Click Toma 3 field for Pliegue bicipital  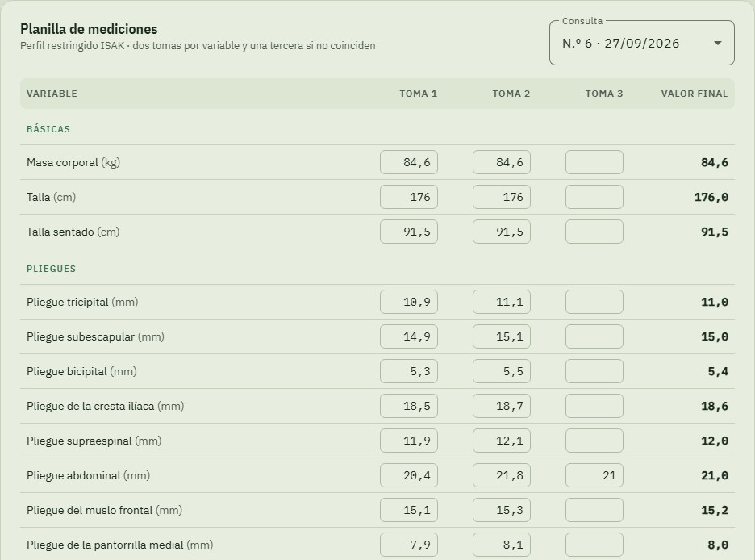594,371
